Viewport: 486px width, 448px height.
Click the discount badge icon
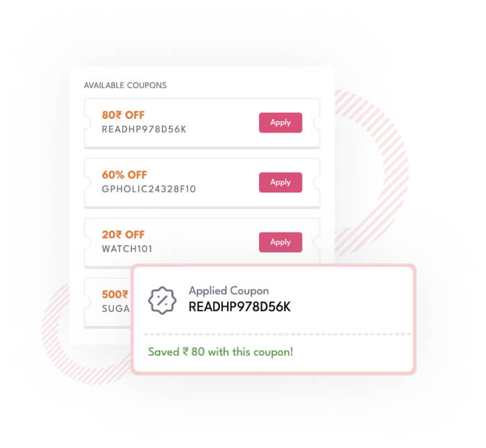162,301
